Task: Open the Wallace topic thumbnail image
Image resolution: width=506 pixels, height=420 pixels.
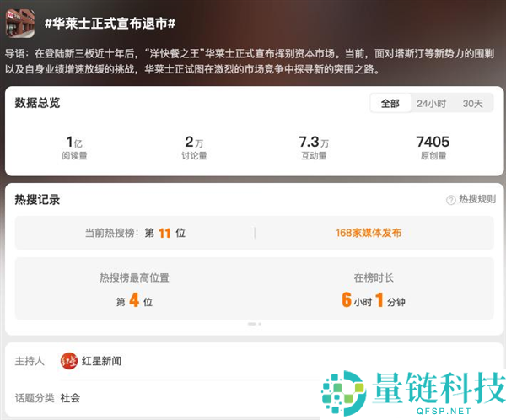Action: coord(20,24)
